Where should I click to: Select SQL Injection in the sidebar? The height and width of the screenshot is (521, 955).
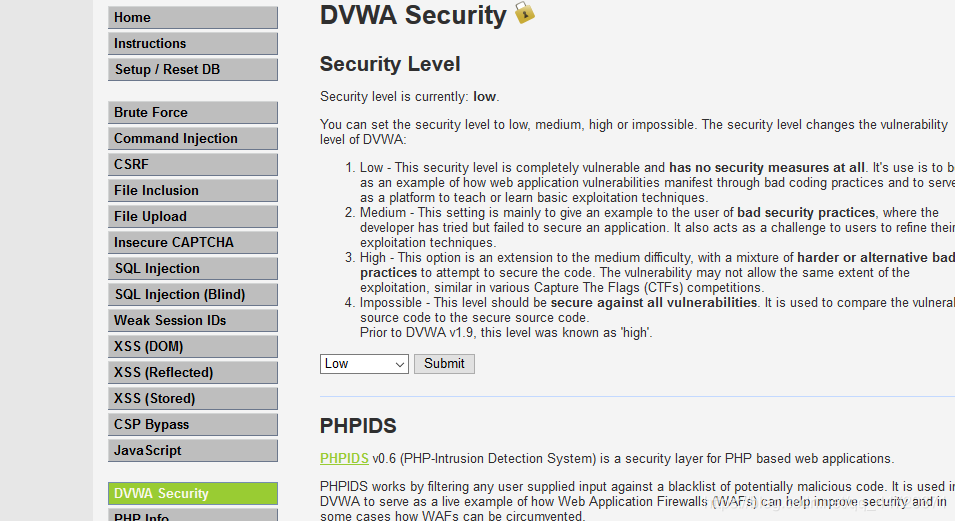pyautogui.click(x=192, y=269)
